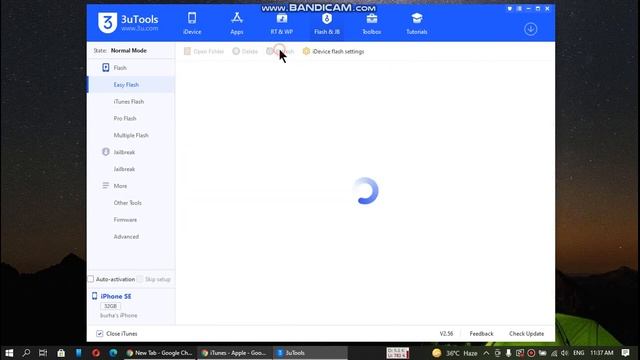Enable the Auto-activation checkbox
This screenshot has height=360, width=640.
pos(91,279)
